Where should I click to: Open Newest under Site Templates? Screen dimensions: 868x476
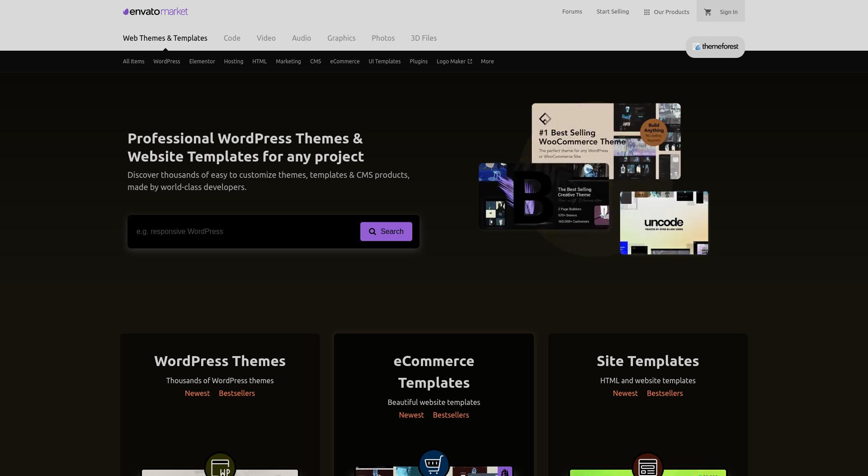coord(625,394)
